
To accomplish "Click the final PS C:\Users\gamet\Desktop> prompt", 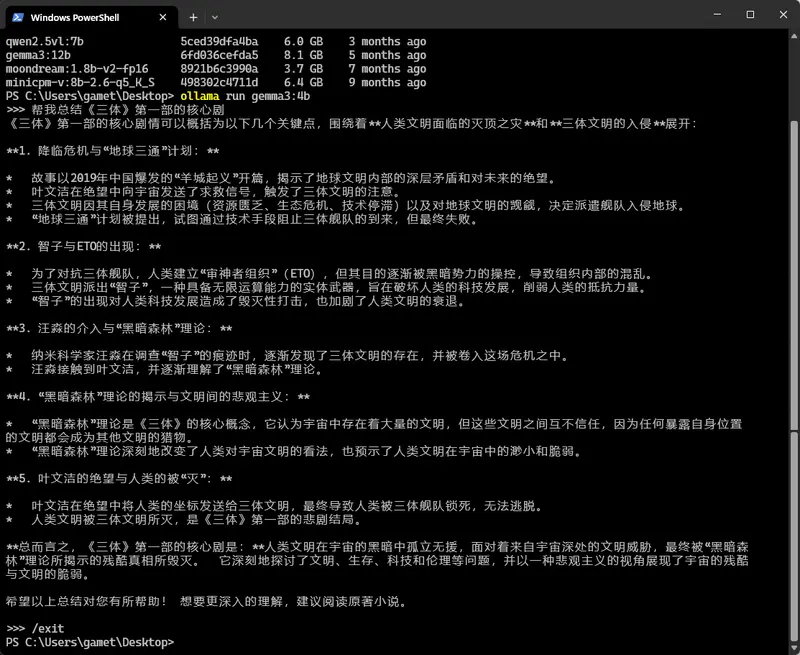I will pos(90,642).
